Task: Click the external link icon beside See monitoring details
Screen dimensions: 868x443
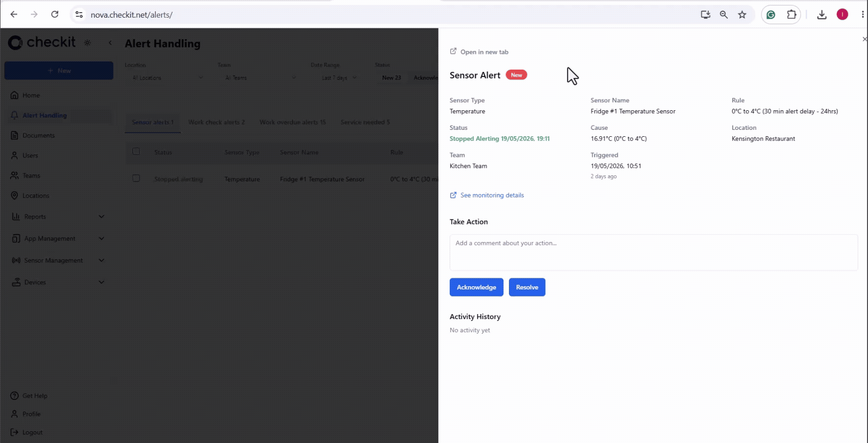Action: point(453,195)
